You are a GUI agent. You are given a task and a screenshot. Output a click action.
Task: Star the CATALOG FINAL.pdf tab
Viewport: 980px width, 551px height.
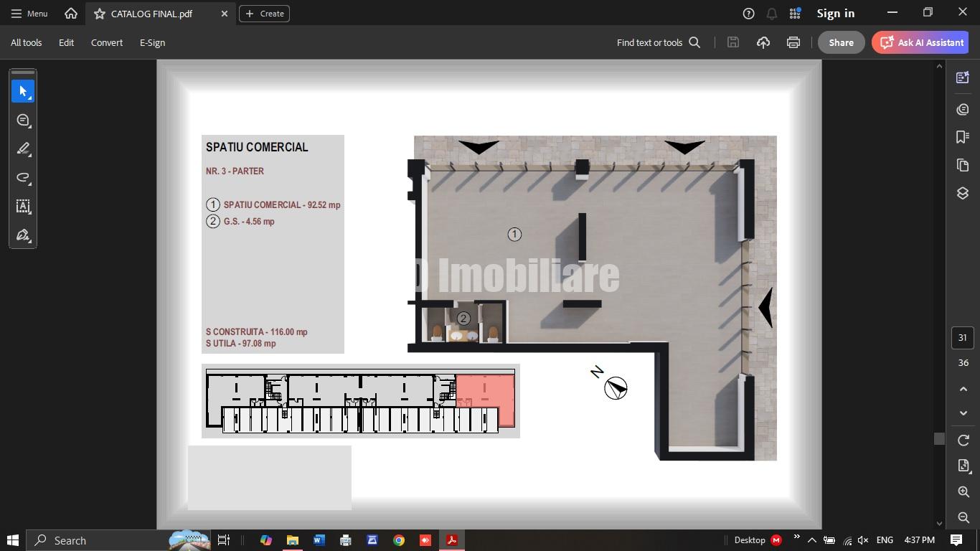coord(100,14)
